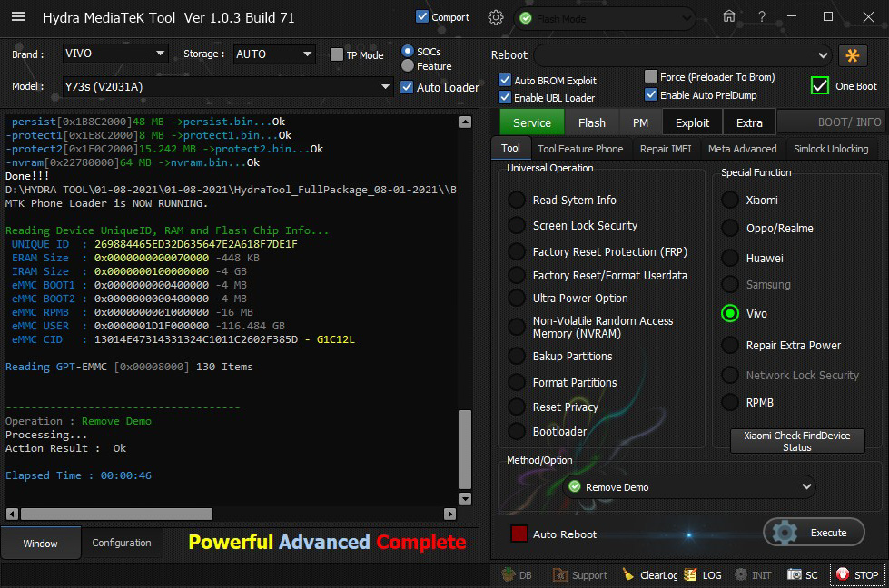
Task: Switch to the Window tab
Action: tap(40, 544)
